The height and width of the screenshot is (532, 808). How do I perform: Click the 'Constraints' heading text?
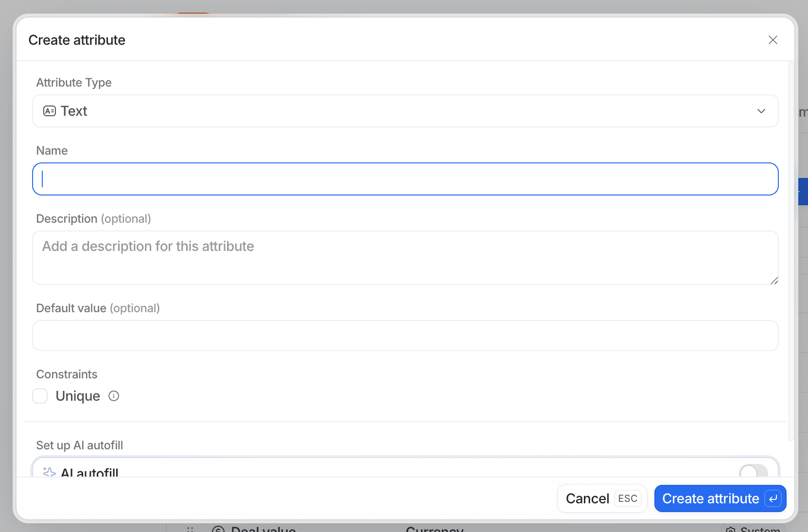point(67,374)
